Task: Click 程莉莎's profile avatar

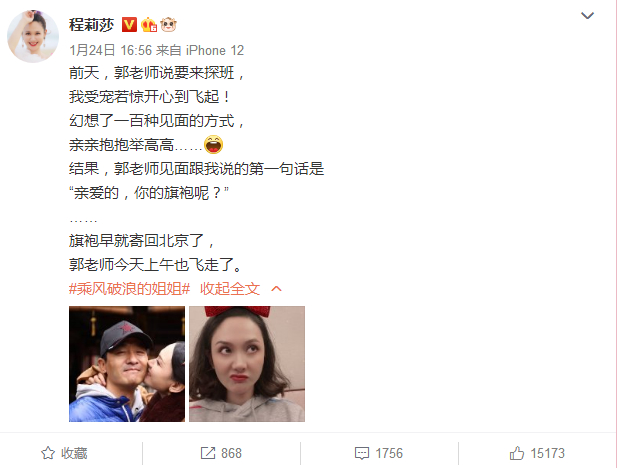Action: pos(33,36)
